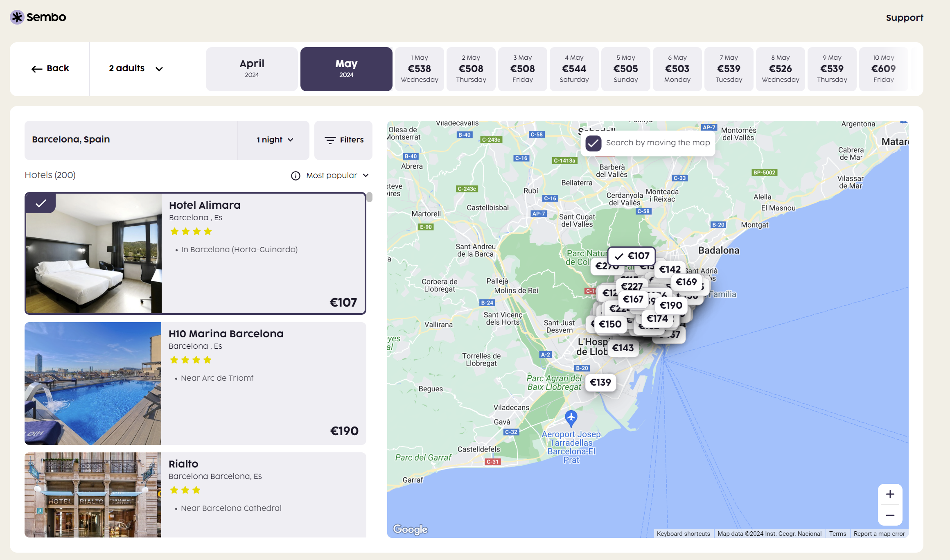Click the Back arrow icon
This screenshot has height=560, width=950.
point(37,69)
